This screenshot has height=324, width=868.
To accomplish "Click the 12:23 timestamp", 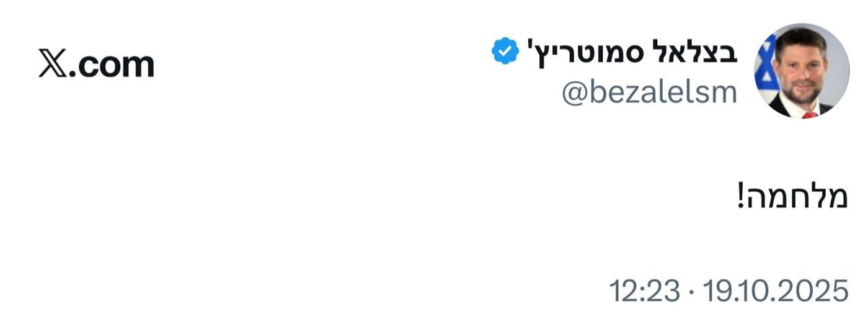I will pyautogui.click(x=644, y=290).
